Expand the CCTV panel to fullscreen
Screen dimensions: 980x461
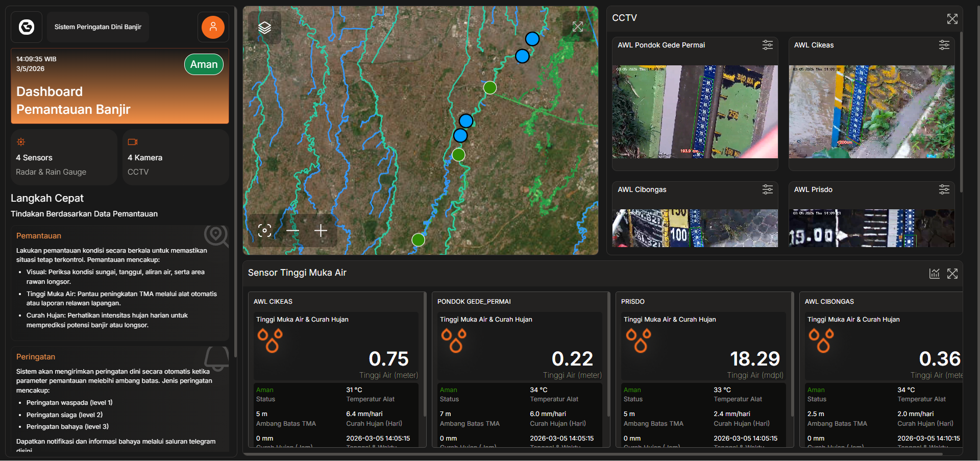point(952,19)
